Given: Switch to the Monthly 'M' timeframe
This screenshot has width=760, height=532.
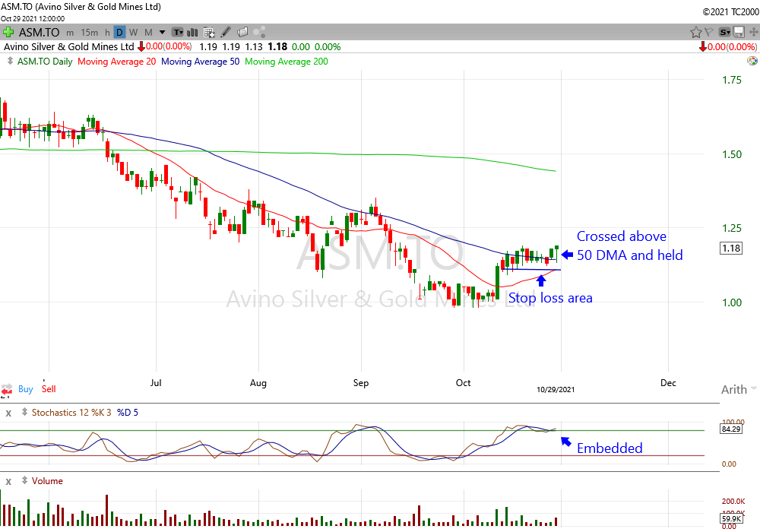Looking at the screenshot, I should click(148, 33).
